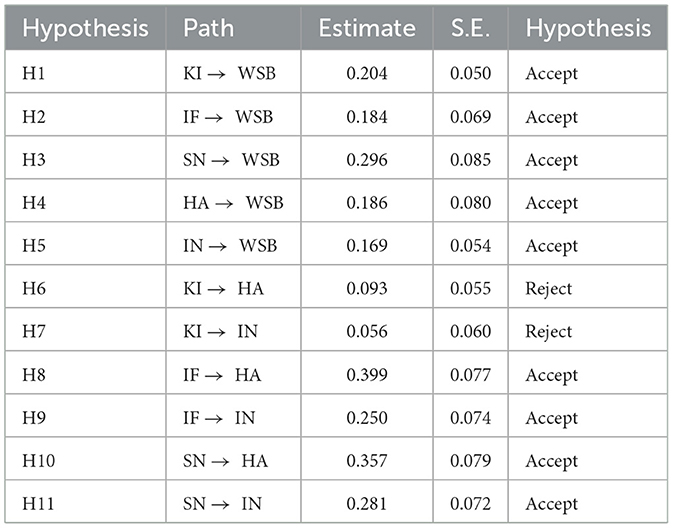This screenshot has height=528, width=673.
Task: Select the H6 row label
Action: pyautogui.click(x=33, y=289)
